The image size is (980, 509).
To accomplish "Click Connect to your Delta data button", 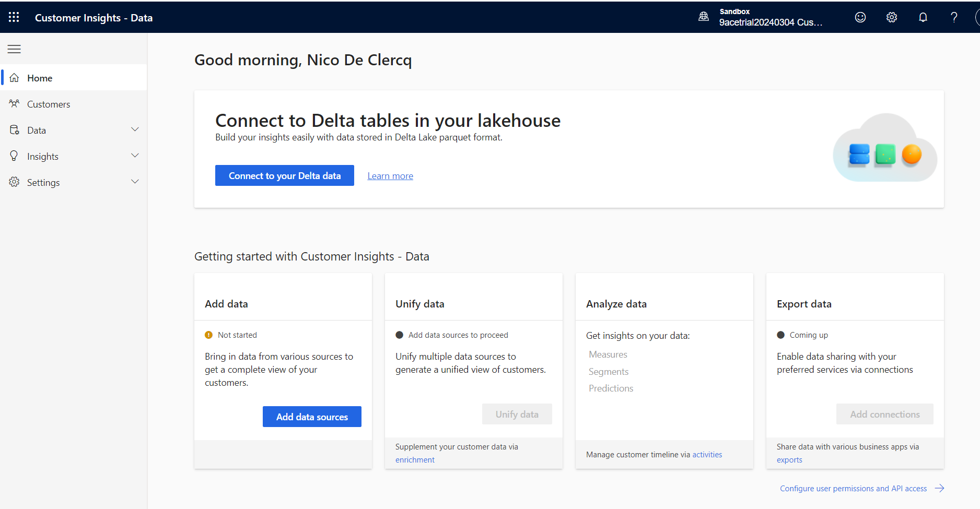I will point(285,175).
